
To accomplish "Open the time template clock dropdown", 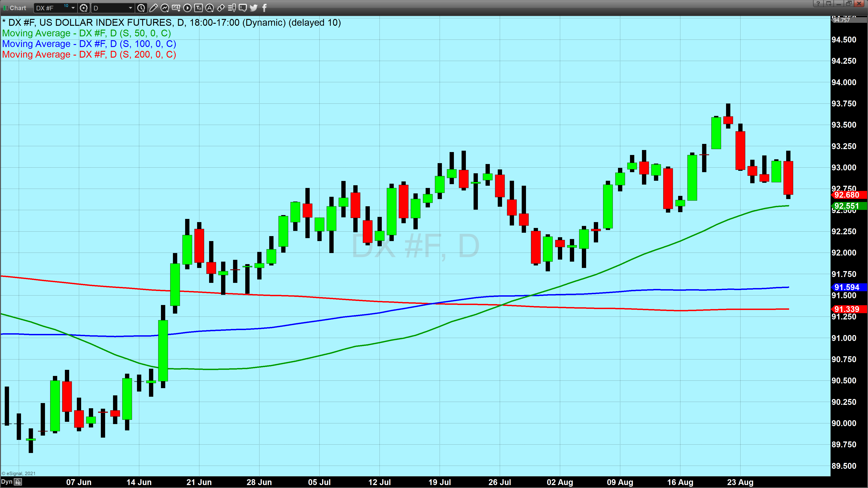I will click(141, 8).
